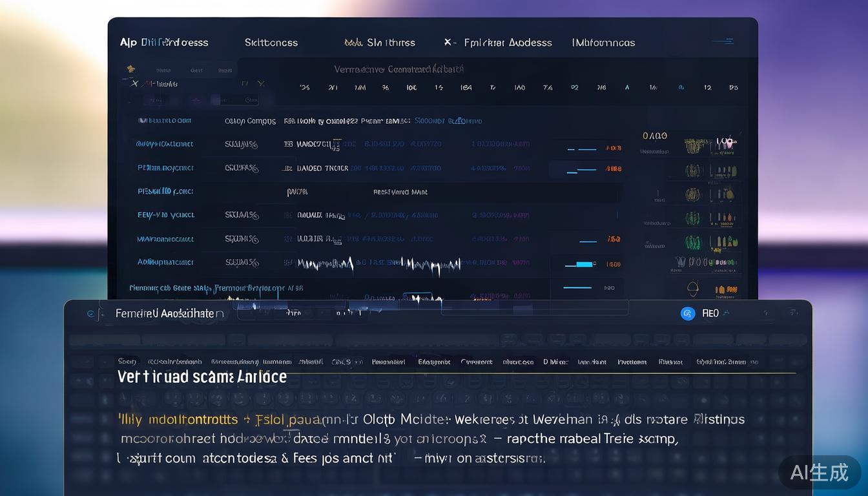
Task: Click the first blue link in the left column
Action: (165, 121)
